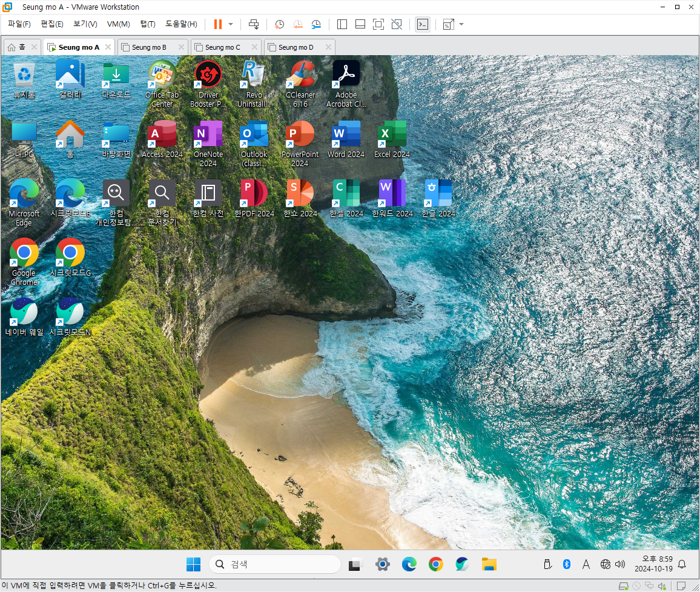Toggle the thumbnail bar view

[x=360, y=24]
